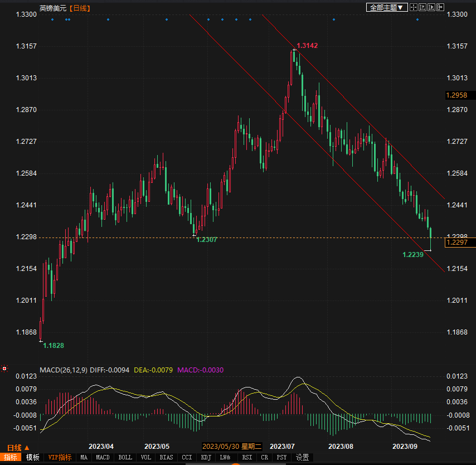Click the panel expand-right icon
The height and width of the screenshot is (465, 476).
(440, 8)
